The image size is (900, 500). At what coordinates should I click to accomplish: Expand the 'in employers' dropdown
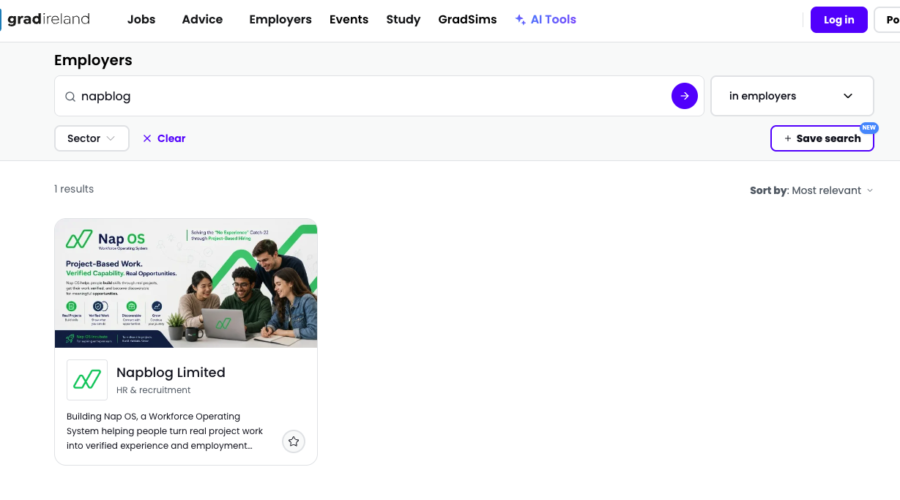[x=792, y=96]
